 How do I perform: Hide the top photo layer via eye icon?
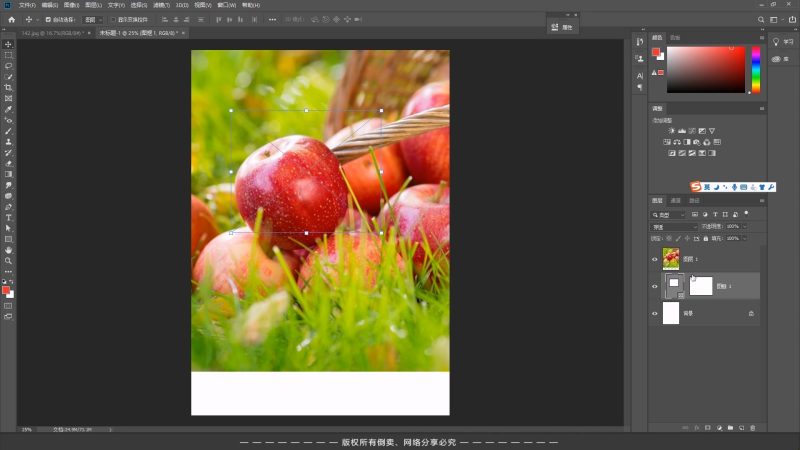click(655, 259)
